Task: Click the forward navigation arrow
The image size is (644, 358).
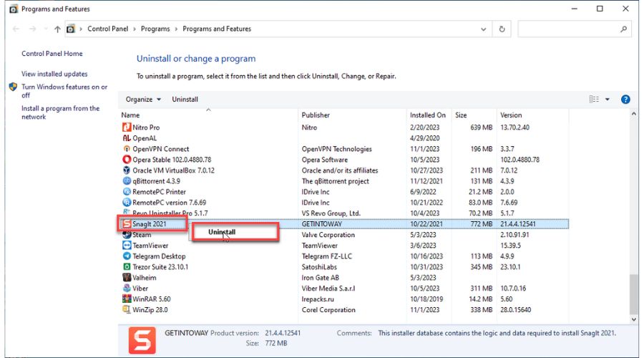Action: (32, 29)
